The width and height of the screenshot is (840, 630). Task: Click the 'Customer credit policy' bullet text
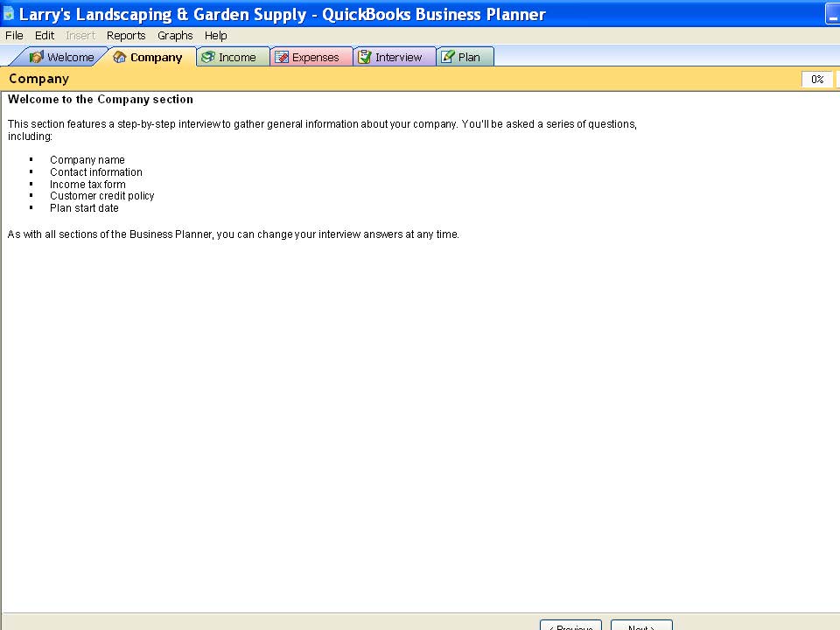(101, 196)
